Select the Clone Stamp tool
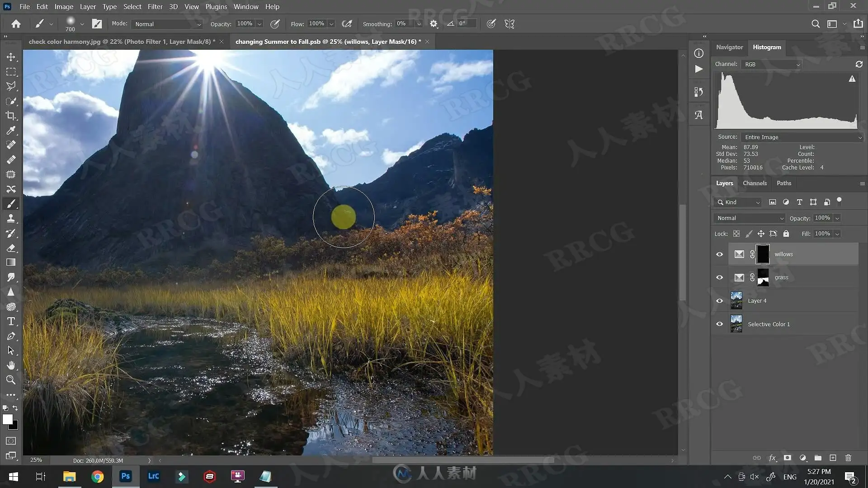 click(11, 219)
